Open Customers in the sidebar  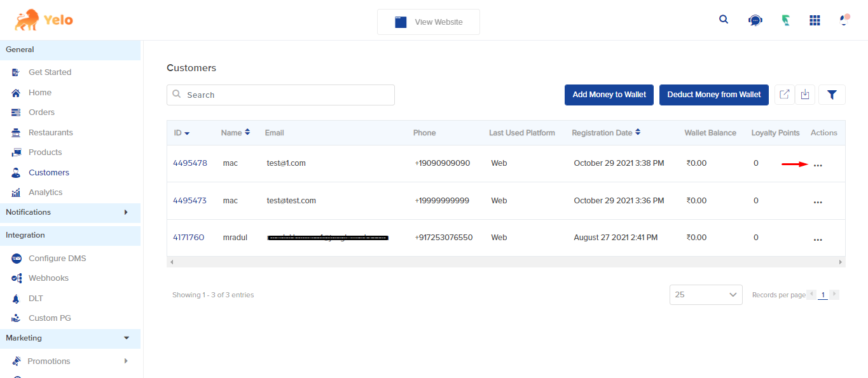coord(49,173)
